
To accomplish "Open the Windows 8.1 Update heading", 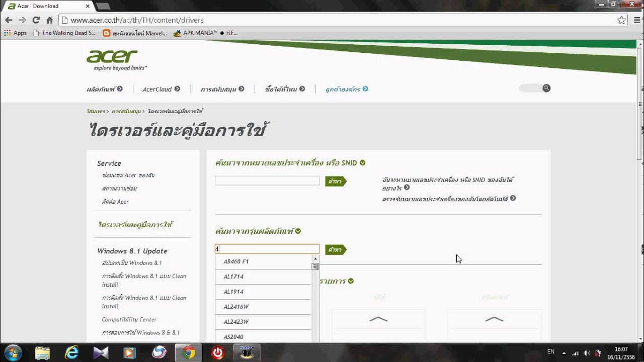I will point(132,251).
